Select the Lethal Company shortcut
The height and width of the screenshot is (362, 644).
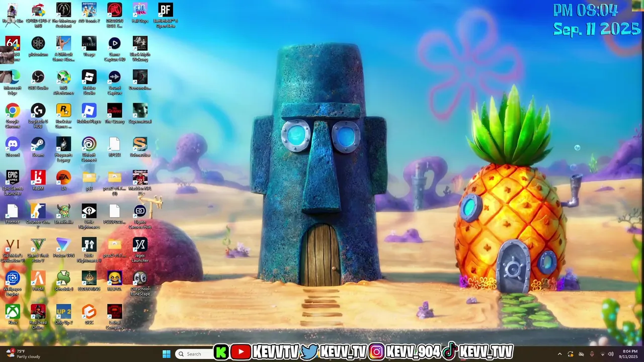[115, 317]
